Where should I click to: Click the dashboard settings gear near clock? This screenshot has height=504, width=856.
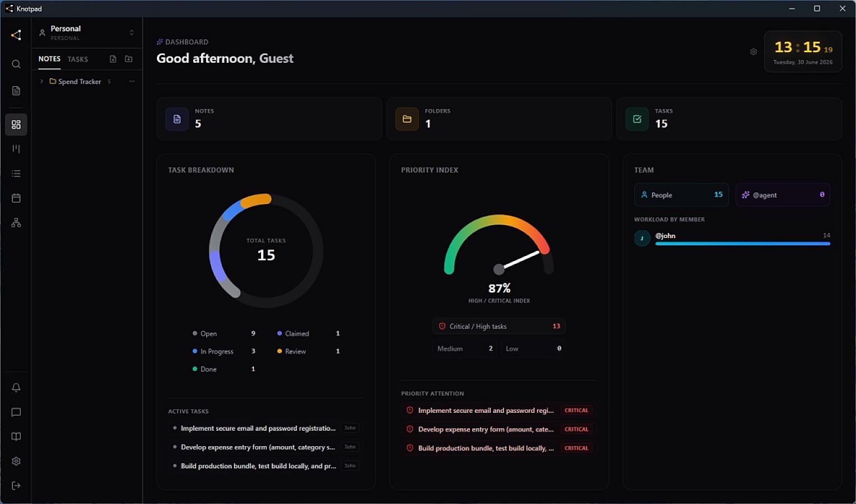(753, 52)
